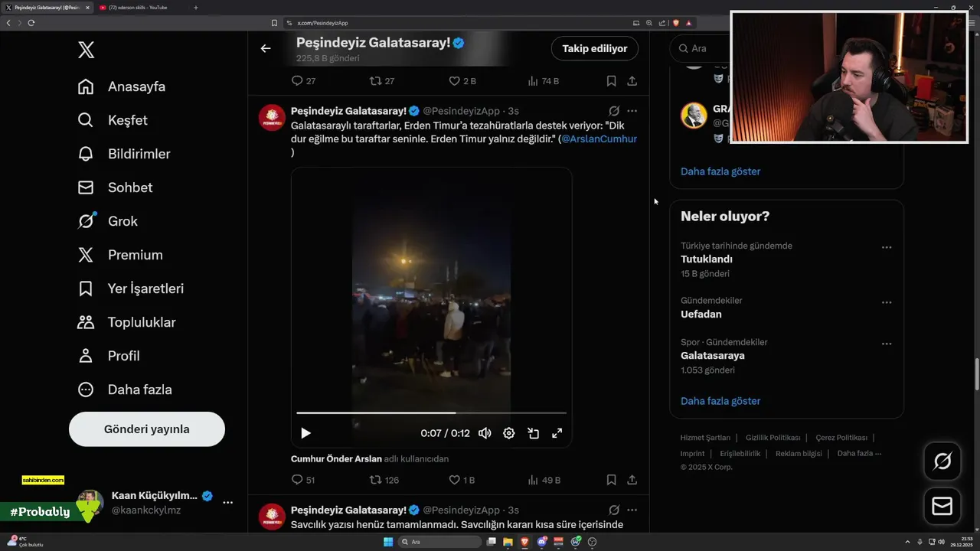Viewport: 980px width, 551px height.
Task: Reload the page
Action: click(31, 23)
